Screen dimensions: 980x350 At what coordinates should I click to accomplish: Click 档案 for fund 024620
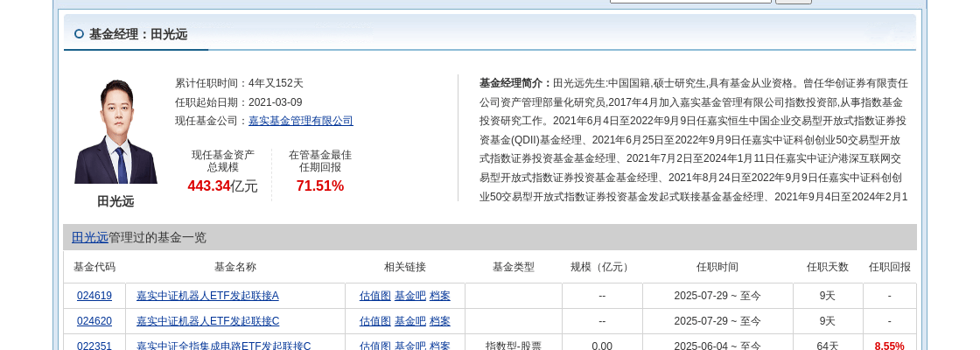pyautogui.click(x=439, y=321)
